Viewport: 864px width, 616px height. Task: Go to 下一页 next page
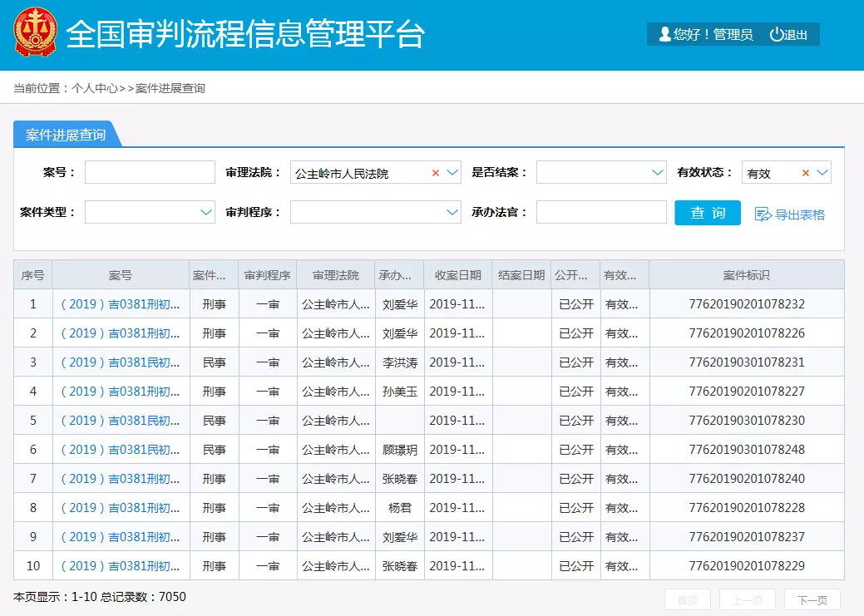pyautogui.click(x=812, y=600)
